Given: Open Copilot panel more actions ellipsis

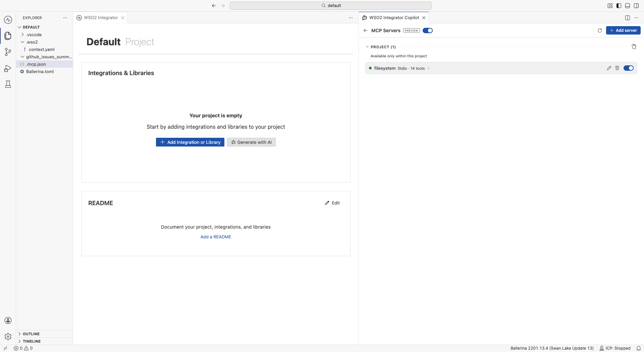Looking at the screenshot, I should (x=636, y=18).
